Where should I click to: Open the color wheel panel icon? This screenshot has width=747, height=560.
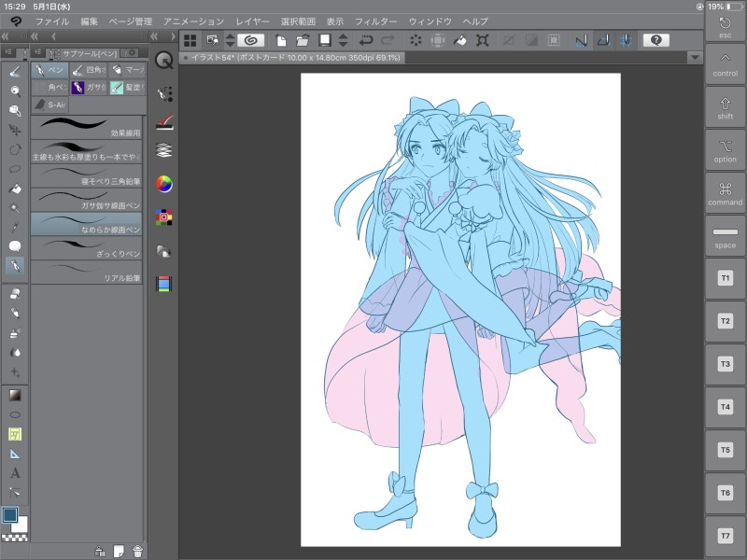point(164,184)
